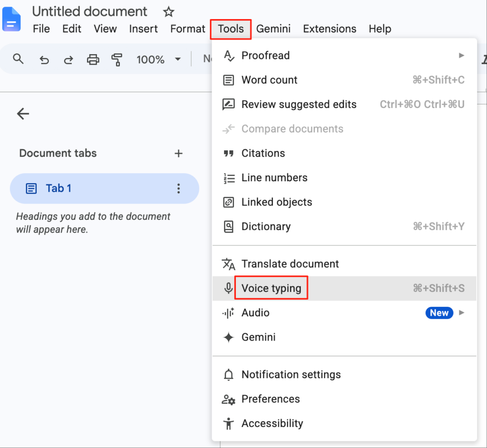Screen dimensions: 487x448
Task: Select Tab 1 in document tabs
Action: click(x=104, y=189)
